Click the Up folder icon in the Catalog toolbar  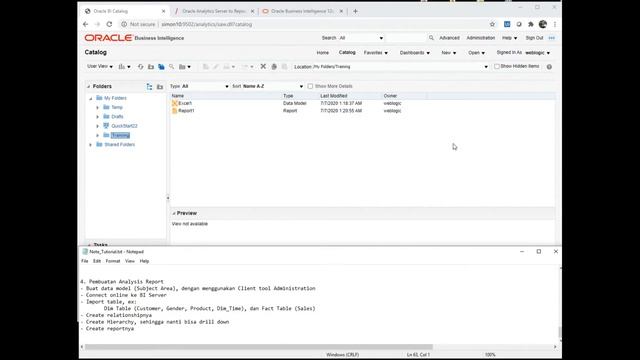tap(151, 67)
